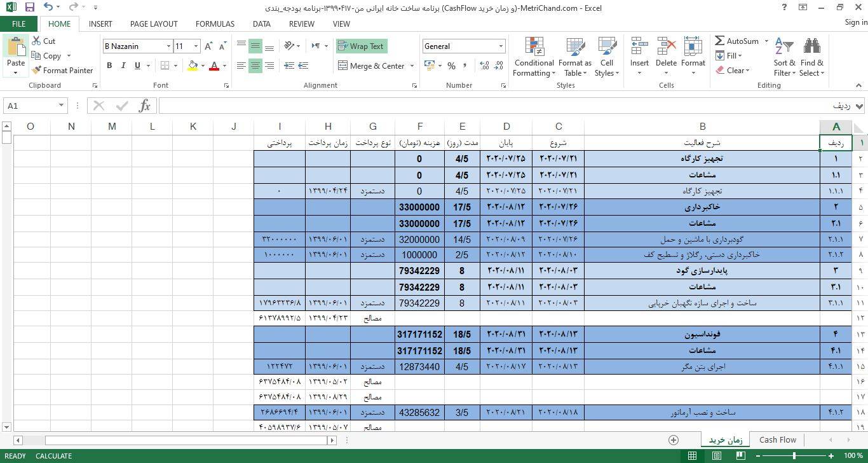
Task: Click Sort & Filter button
Action: pyautogui.click(x=784, y=57)
